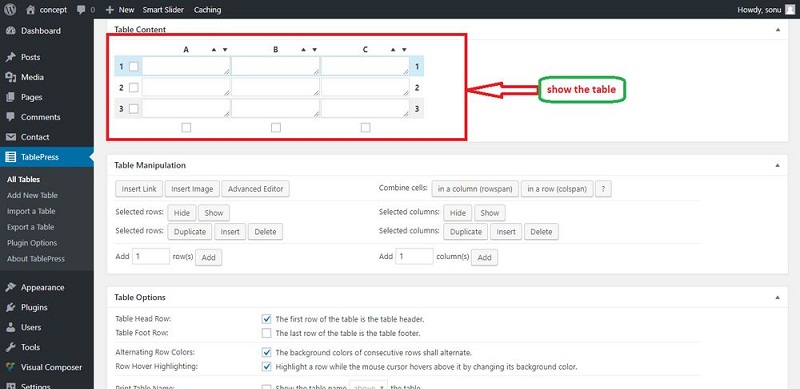Open the comments bubble in admin bar
The height and width of the screenshot is (389, 800).
[x=81, y=10]
